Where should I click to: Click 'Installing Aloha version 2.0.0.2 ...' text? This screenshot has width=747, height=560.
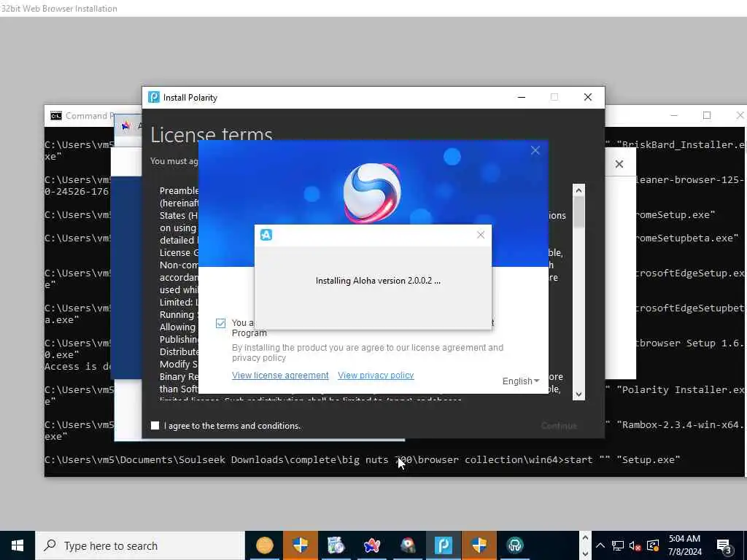(x=378, y=281)
